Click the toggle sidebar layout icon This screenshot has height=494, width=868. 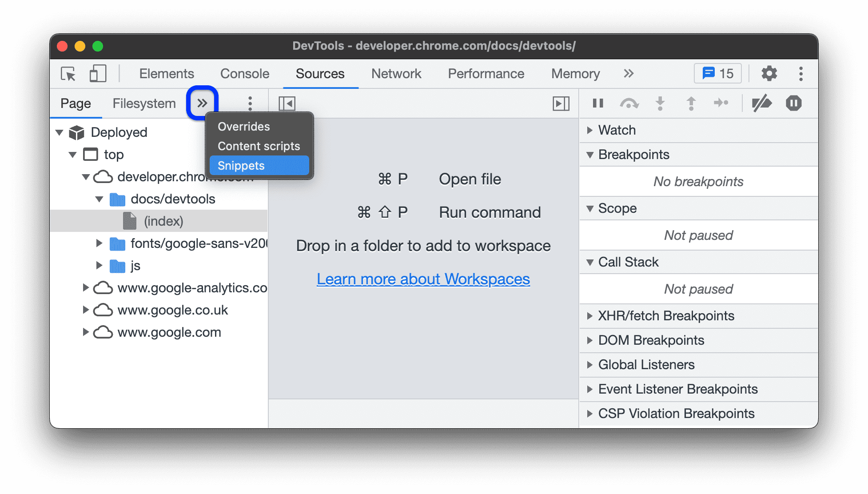[286, 103]
